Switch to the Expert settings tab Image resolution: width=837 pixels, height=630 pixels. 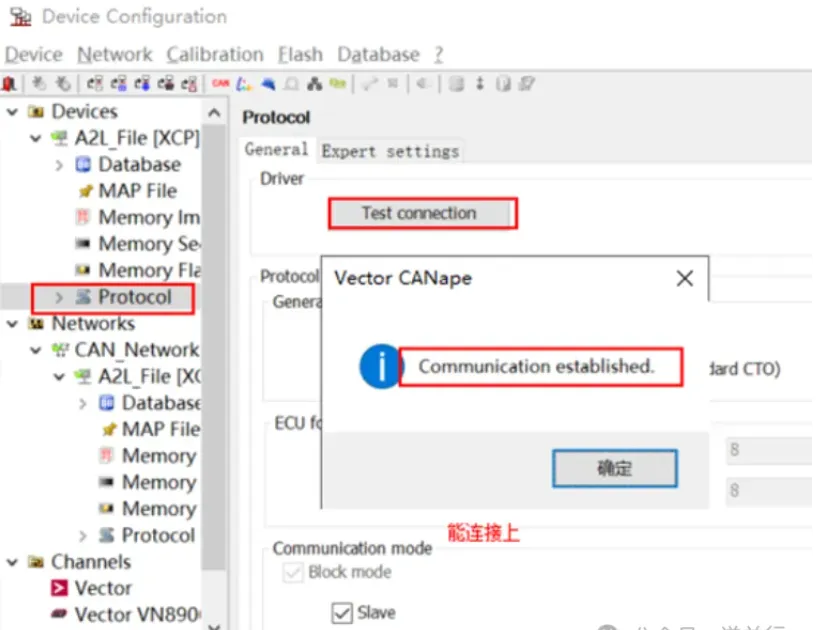(390, 151)
